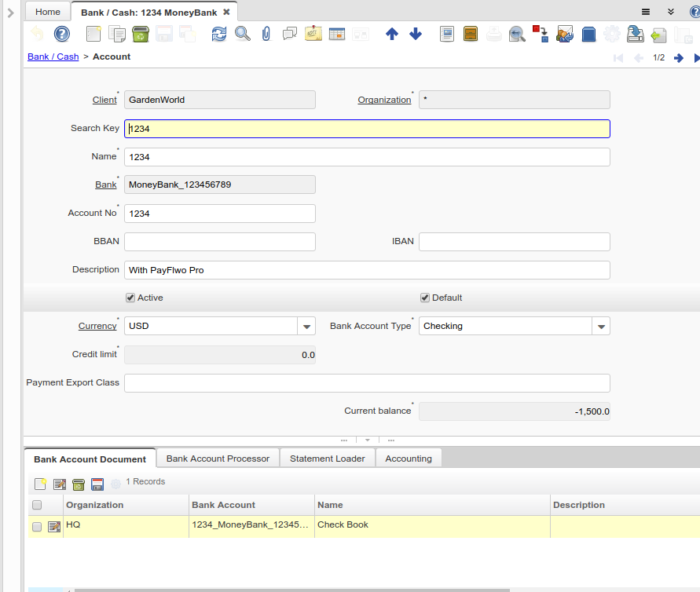Click the Attachment paperclip icon
The height and width of the screenshot is (592, 700).
click(266, 34)
